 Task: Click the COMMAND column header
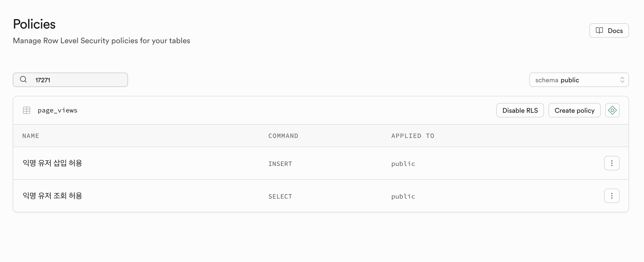(x=283, y=136)
